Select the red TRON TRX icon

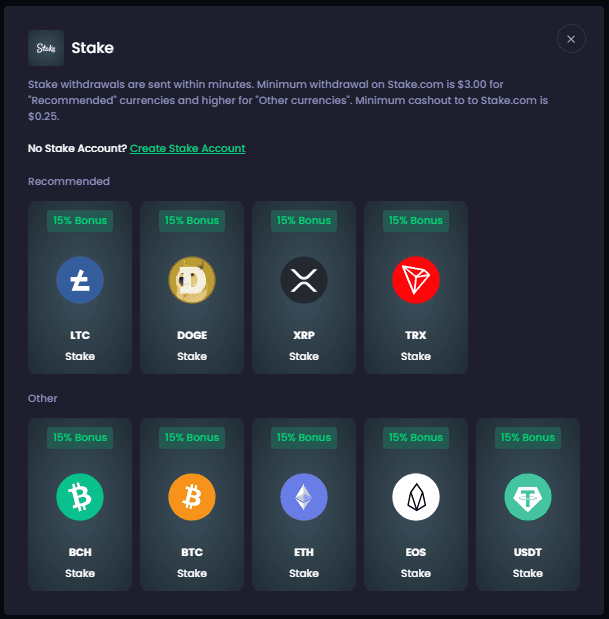coord(416,280)
